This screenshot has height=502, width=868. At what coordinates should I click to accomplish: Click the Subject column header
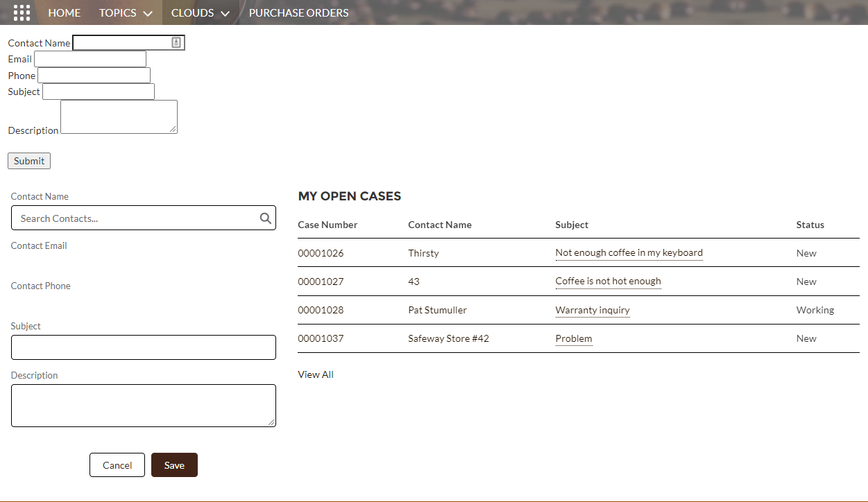(x=572, y=225)
